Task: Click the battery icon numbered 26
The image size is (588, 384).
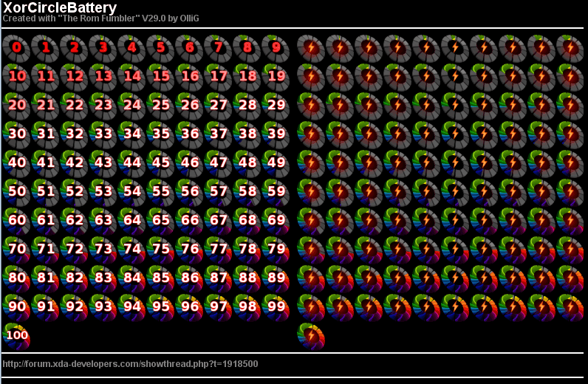Action: [x=189, y=106]
